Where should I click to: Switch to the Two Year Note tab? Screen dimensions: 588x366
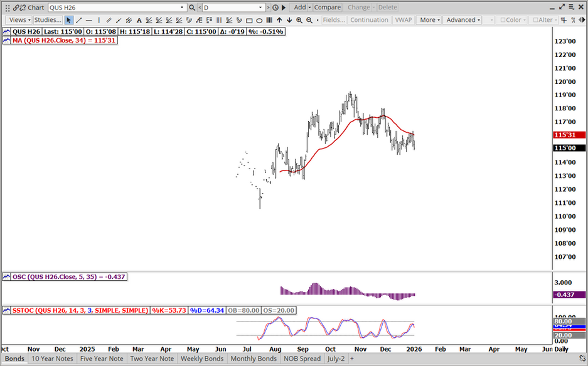click(152, 358)
